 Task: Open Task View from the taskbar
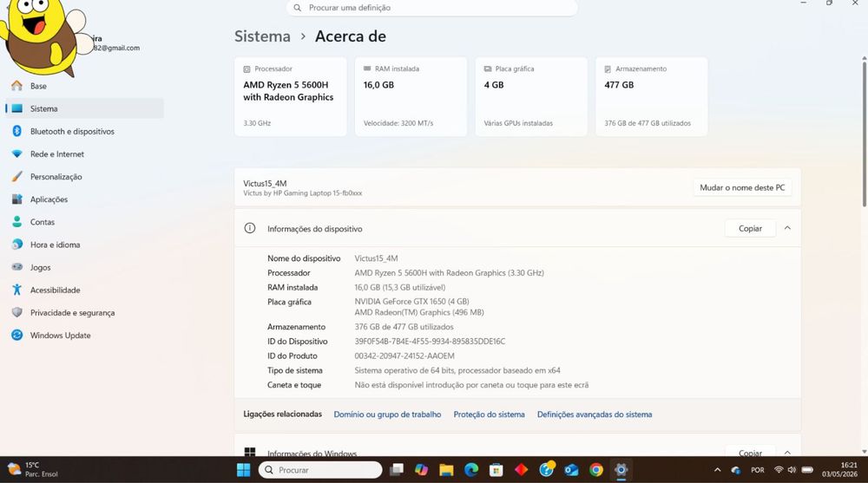click(x=397, y=470)
